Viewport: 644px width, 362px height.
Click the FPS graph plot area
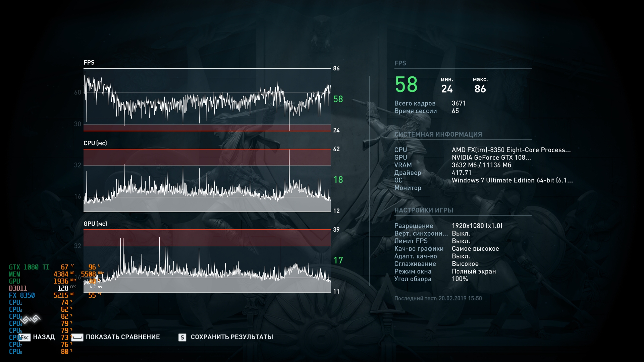[x=207, y=101]
